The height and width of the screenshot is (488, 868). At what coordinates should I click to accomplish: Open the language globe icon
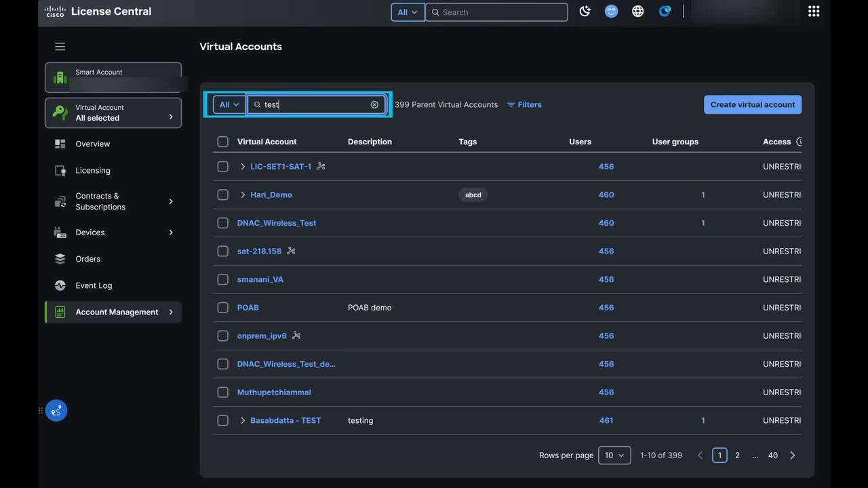pos(637,12)
